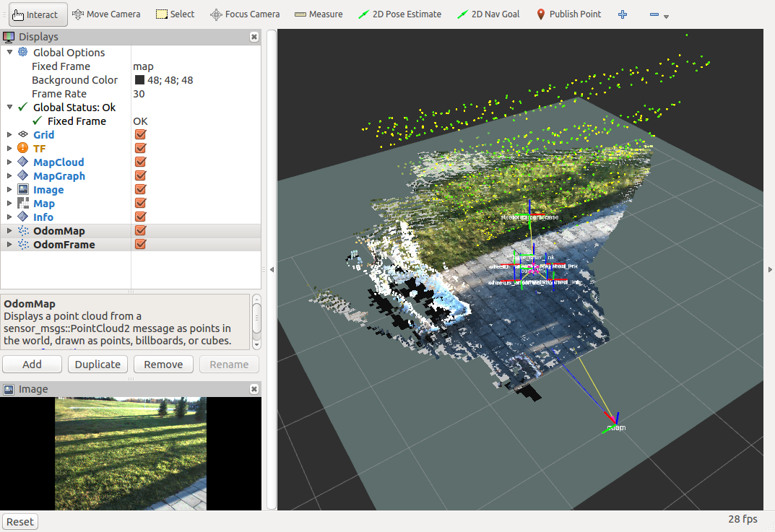Disable the MapCloud display checkbox

(141, 162)
